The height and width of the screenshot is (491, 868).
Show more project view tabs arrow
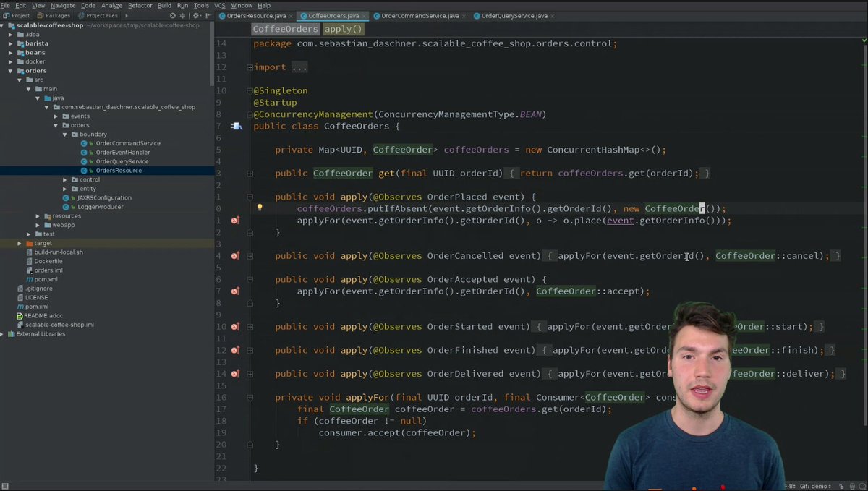point(126,15)
